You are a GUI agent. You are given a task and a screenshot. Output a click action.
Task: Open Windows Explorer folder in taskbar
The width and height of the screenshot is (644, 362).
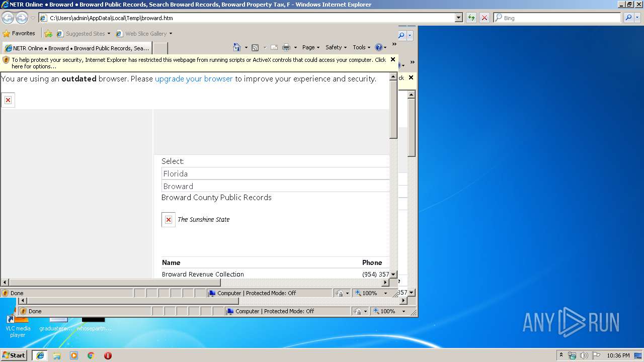coord(57,355)
